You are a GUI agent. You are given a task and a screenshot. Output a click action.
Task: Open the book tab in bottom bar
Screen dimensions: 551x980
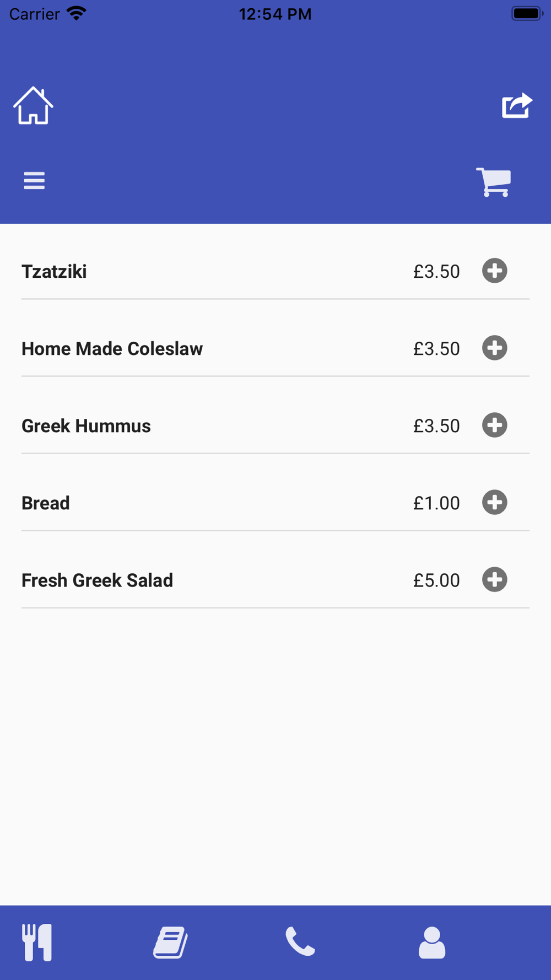coord(170,943)
